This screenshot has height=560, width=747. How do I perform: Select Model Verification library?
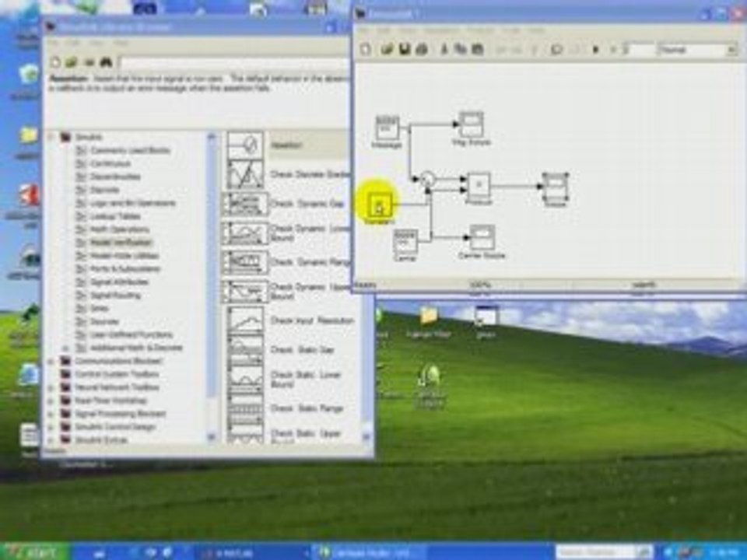[121, 243]
